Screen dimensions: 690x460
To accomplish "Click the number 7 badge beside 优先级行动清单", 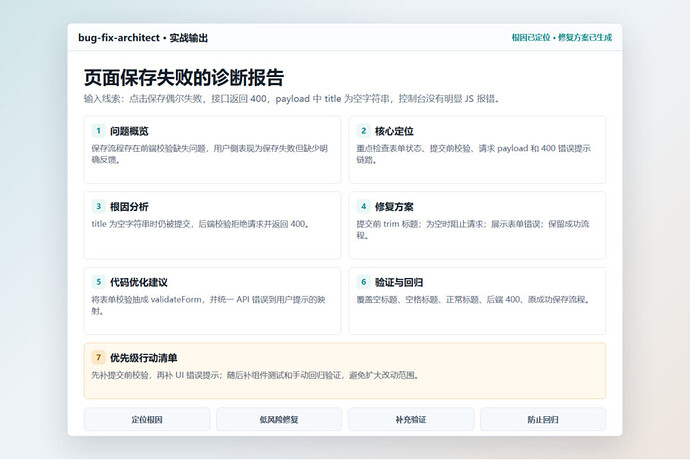I will coord(98,358).
